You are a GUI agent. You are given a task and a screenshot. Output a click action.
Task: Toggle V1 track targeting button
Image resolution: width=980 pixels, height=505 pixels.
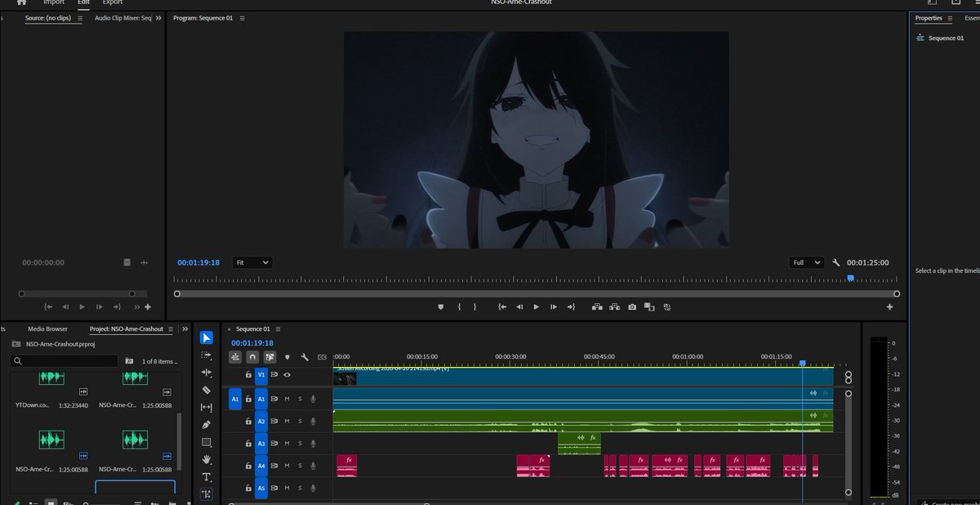[x=261, y=375]
